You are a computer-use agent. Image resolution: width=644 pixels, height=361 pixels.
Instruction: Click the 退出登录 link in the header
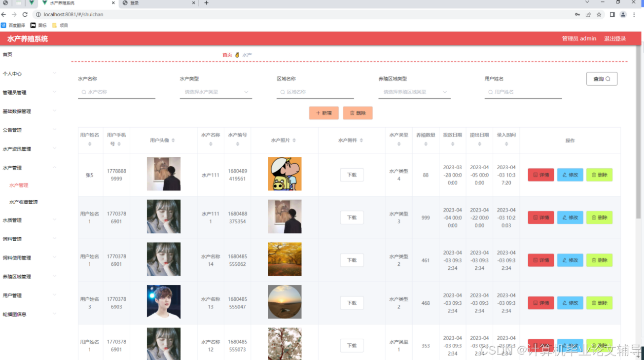[x=614, y=38]
